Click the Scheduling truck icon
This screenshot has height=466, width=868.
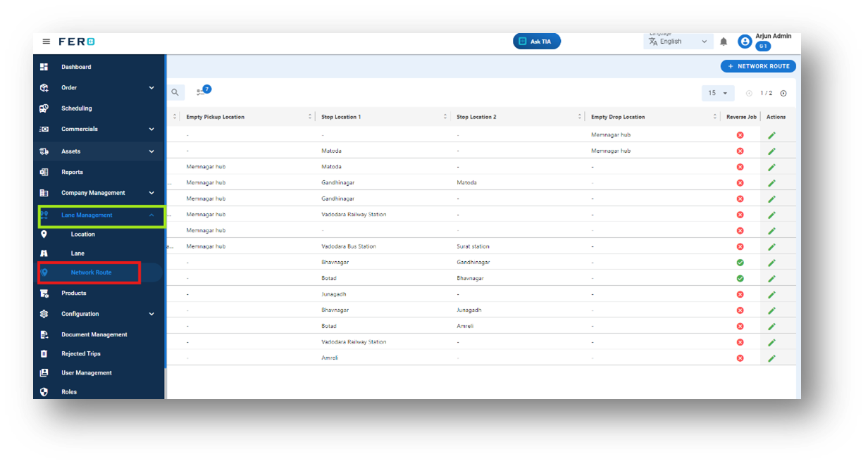click(x=44, y=108)
